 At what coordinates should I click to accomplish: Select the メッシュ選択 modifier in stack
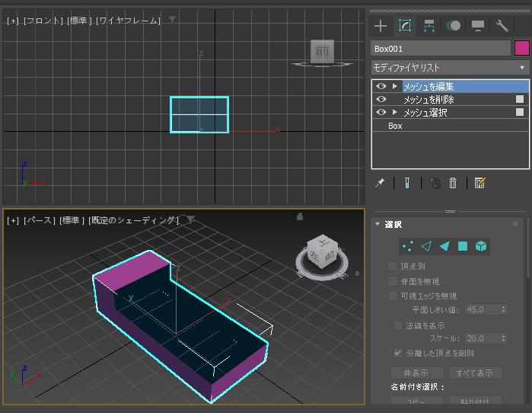point(425,113)
